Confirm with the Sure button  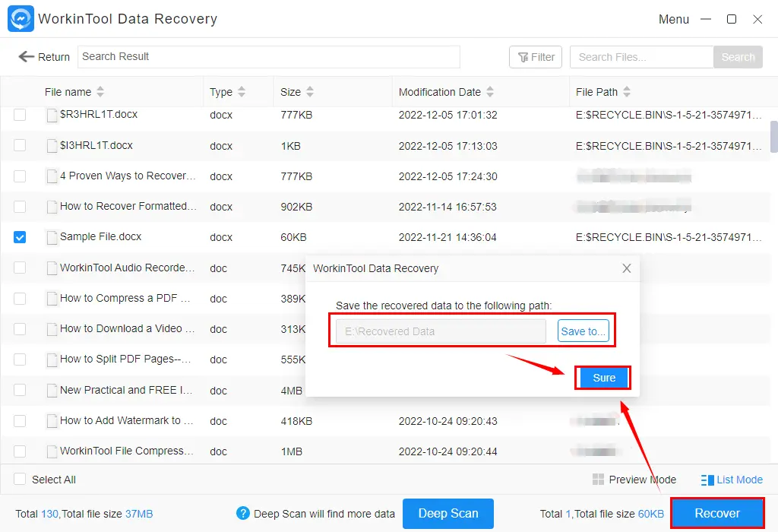(x=604, y=378)
